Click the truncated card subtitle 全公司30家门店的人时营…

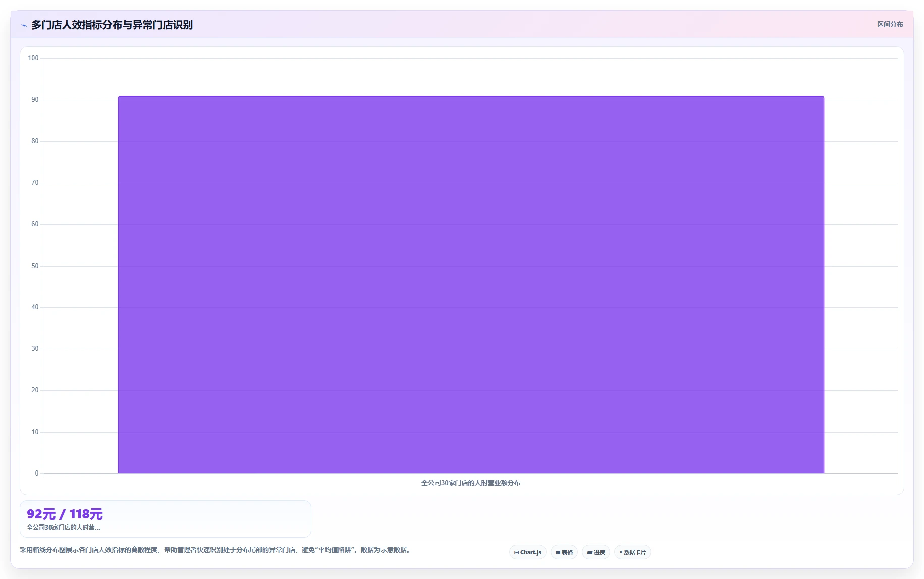(x=64, y=528)
